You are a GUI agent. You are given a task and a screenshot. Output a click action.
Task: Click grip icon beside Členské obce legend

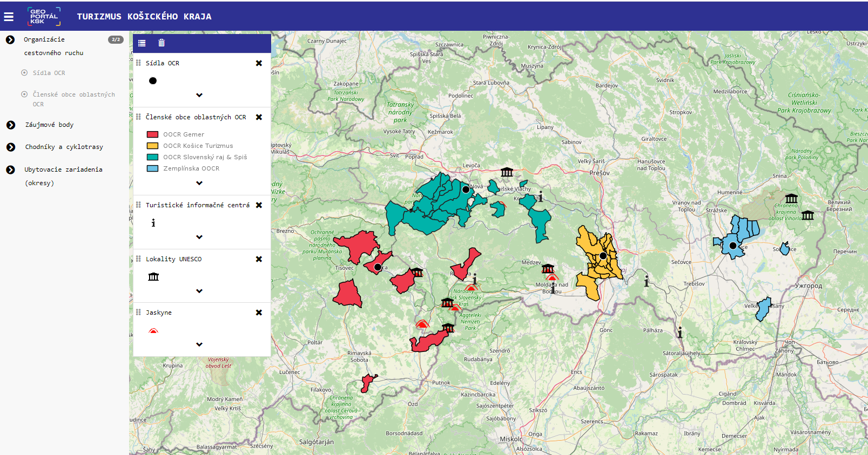[138, 117]
